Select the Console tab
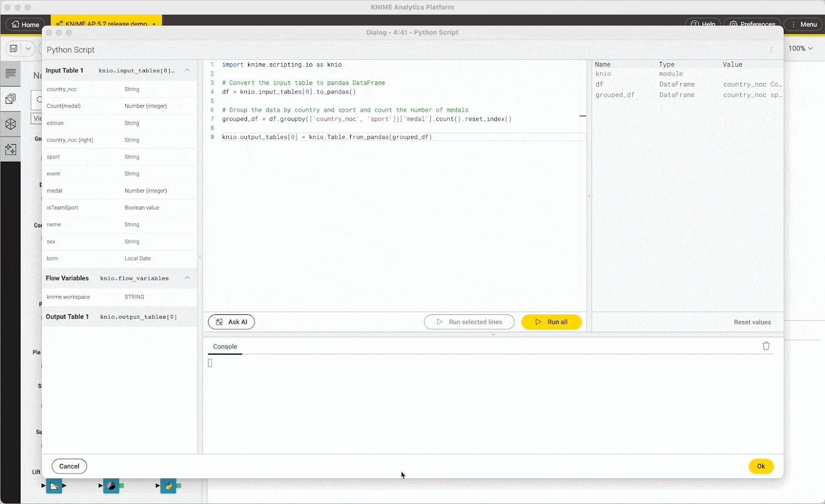The height and width of the screenshot is (504, 825). [x=225, y=346]
